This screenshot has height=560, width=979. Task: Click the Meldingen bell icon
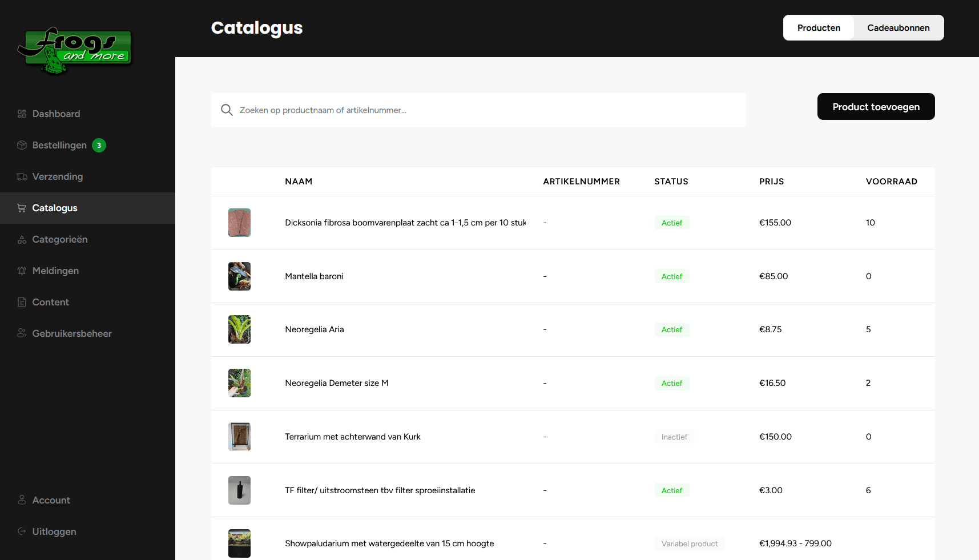pyautogui.click(x=22, y=271)
